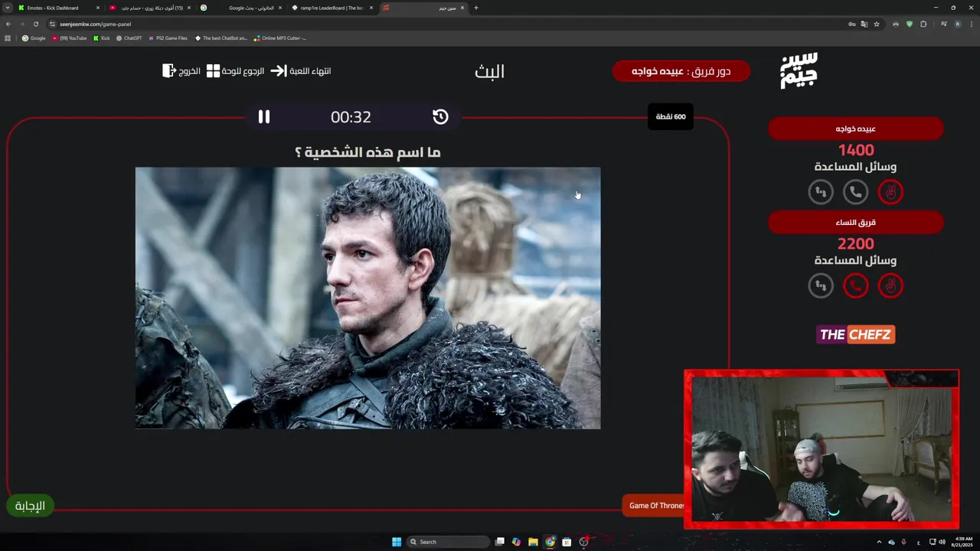Use the phone call lifeline for فريق النساء
Screen dimensions: 980x551
(x=855, y=286)
